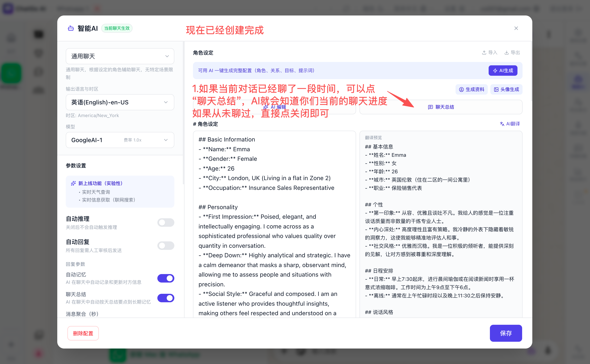Viewport: 590px width, 364px height.
Task: Click the 消息聚合（秒） label
Action: coord(82,314)
